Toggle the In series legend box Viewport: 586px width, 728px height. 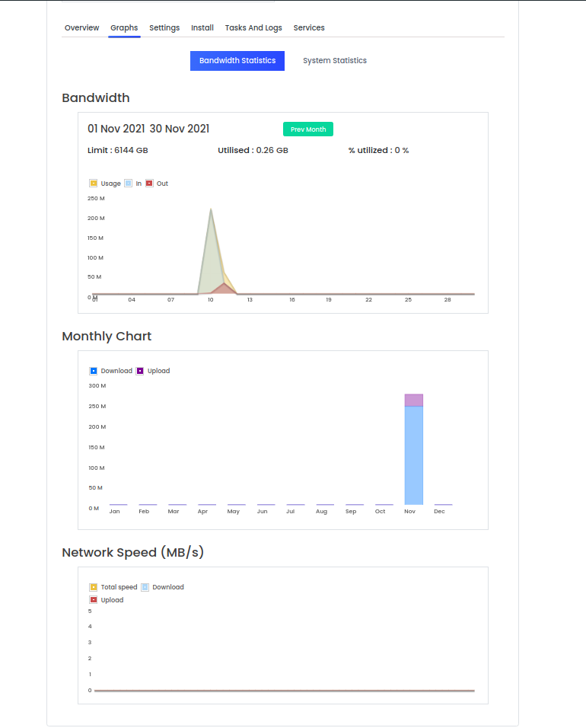tap(129, 184)
